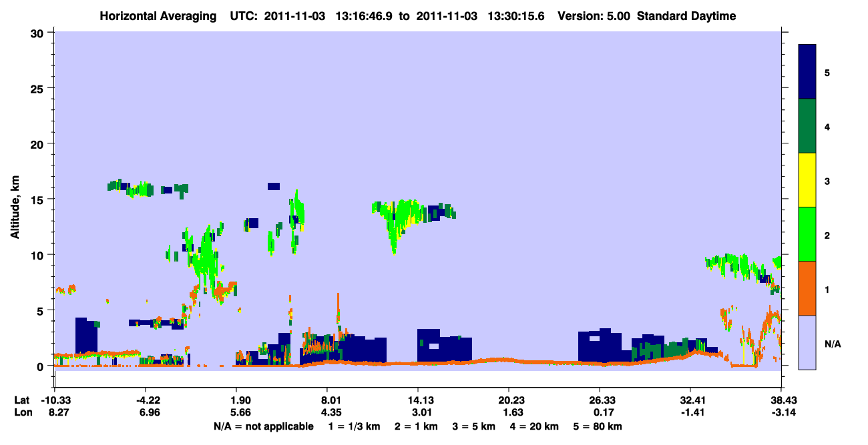The image size is (868, 445).
Task: Click latitude value -4.22
Action: (146, 400)
